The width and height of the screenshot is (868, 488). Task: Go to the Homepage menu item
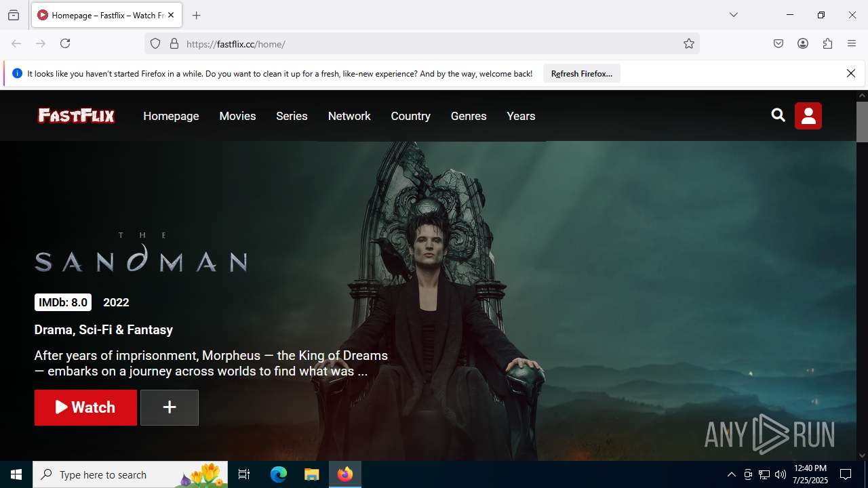pos(171,116)
